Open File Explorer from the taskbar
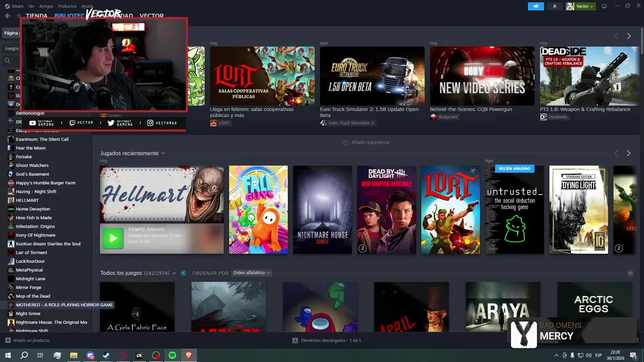Viewport: 644px width, 362px height. coord(73,355)
